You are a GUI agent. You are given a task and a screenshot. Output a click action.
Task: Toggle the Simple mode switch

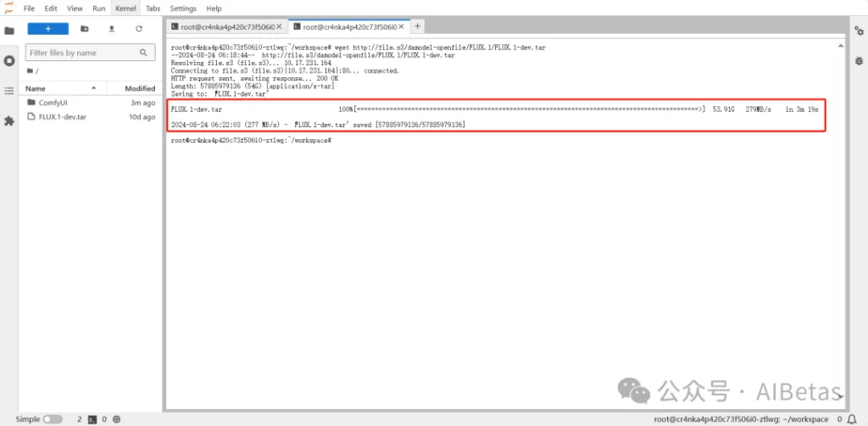[x=53, y=419]
